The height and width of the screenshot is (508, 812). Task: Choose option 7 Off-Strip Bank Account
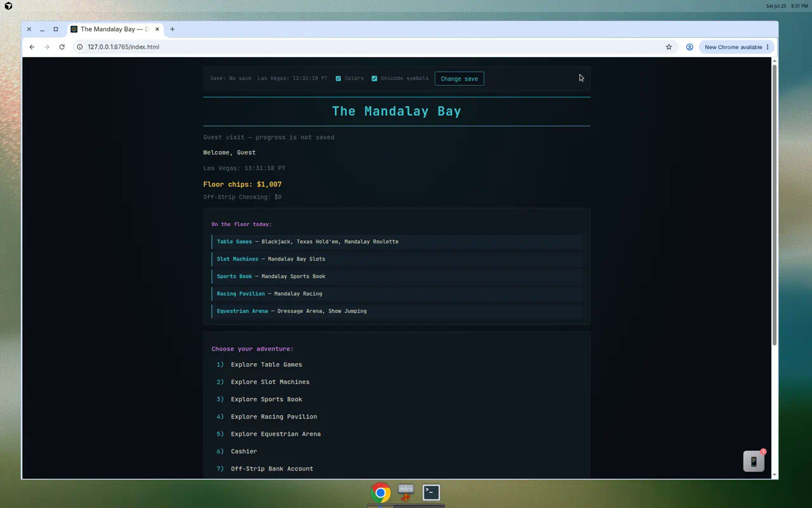[x=396, y=469]
